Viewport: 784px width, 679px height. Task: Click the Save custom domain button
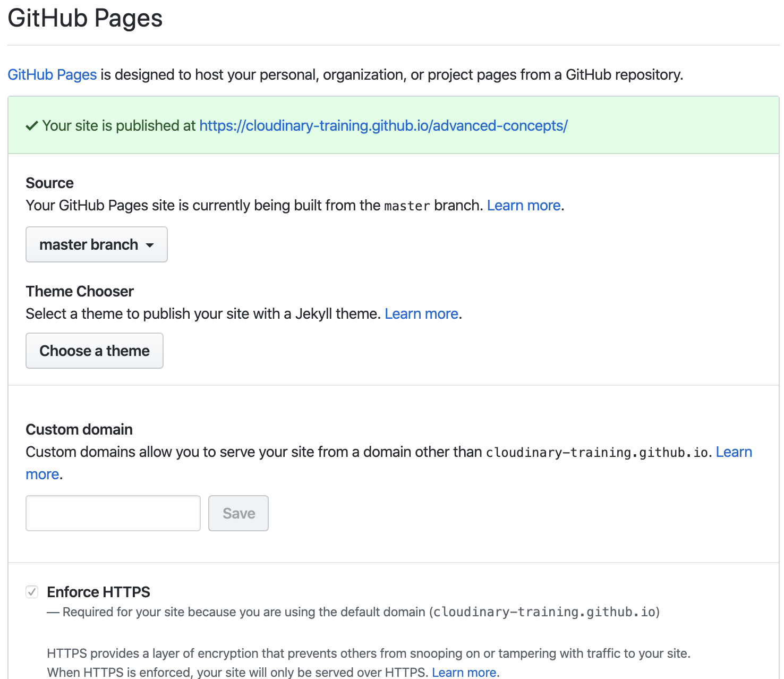pos(238,513)
